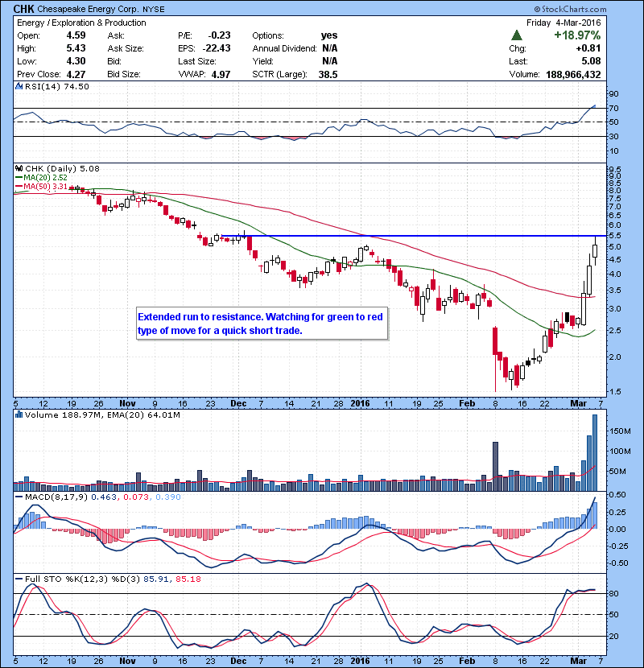Click the Open 4.59 value
This screenshot has width=644, height=668.
point(76,35)
